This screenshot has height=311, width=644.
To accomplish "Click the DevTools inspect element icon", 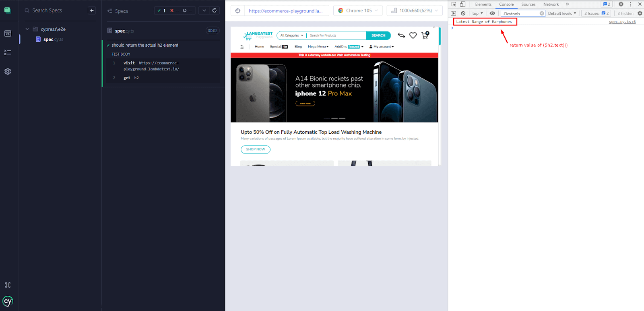I will (x=454, y=4).
